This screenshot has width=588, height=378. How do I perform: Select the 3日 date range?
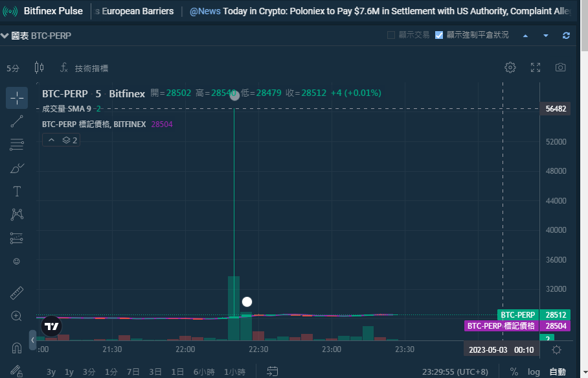click(x=155, y=372)
